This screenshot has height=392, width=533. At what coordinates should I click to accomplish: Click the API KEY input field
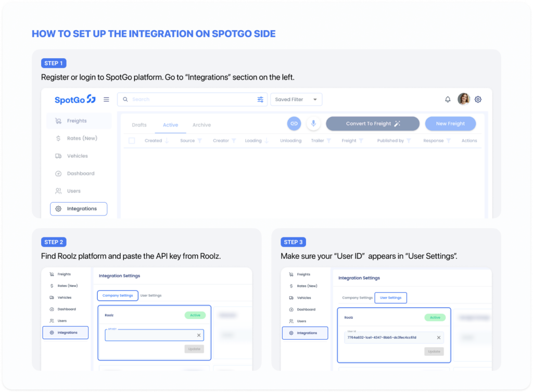[x=154, y=335]
